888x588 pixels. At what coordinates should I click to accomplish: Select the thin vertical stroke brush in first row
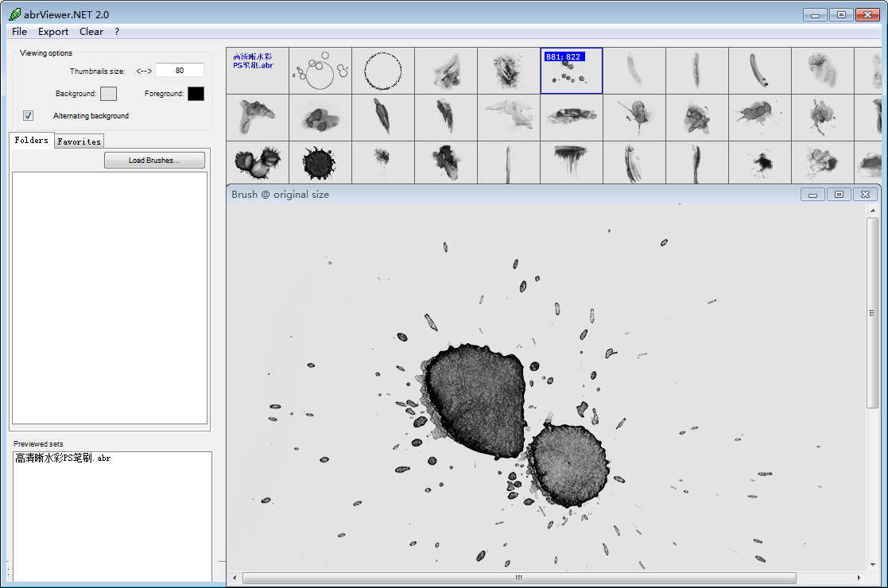(697, 71)
